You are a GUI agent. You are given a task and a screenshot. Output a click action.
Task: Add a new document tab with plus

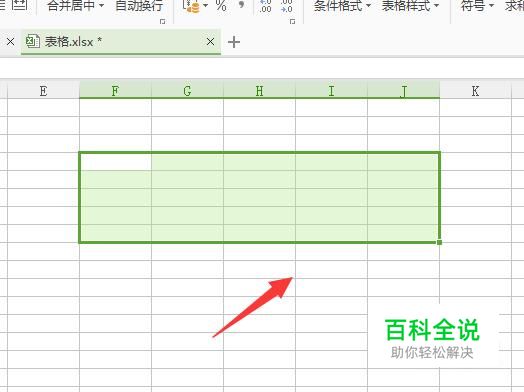pos(234,42)
